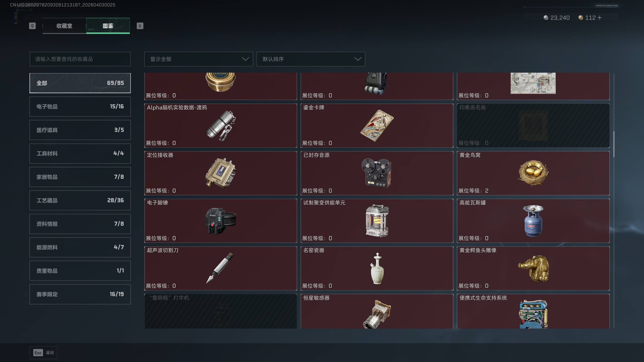
Task: Focus the collectible search input field
Action: (80, 59)
